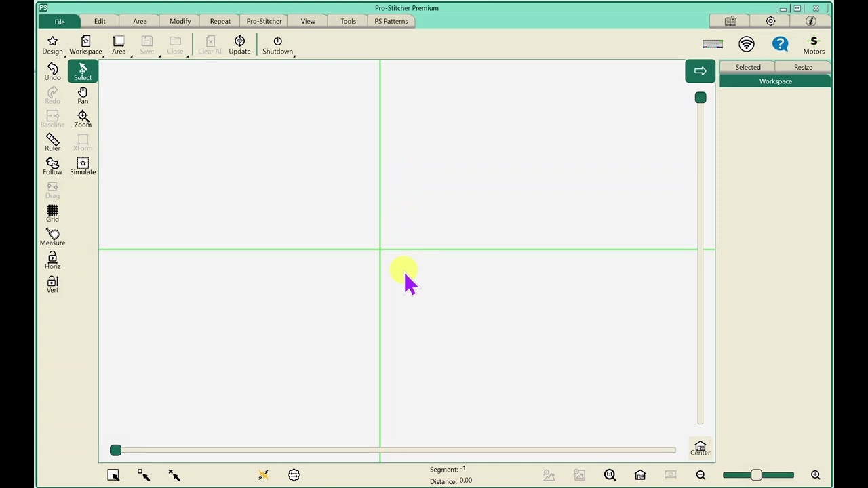Open the info icon at top right
868x488 pixels.
click(810, 21)
